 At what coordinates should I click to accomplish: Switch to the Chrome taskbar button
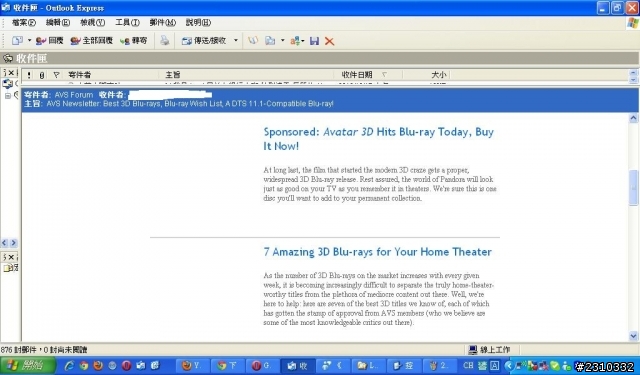click(x=227, y=366)
